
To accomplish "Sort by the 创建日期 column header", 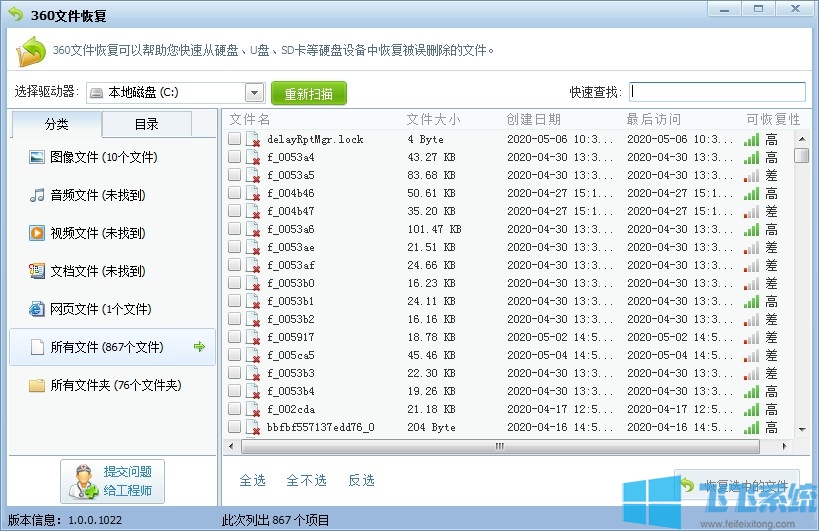I will pyautogui.click(x=533, y=120).
